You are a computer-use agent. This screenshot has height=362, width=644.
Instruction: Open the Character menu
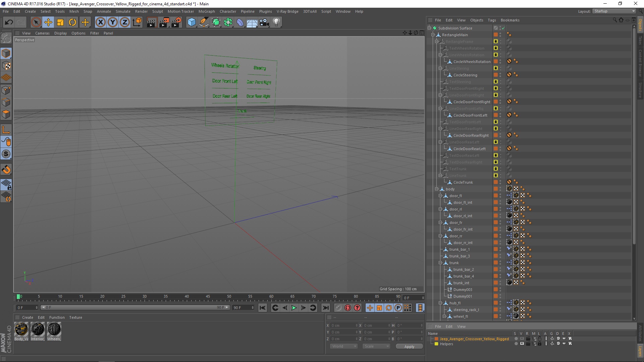click(228, 11)
